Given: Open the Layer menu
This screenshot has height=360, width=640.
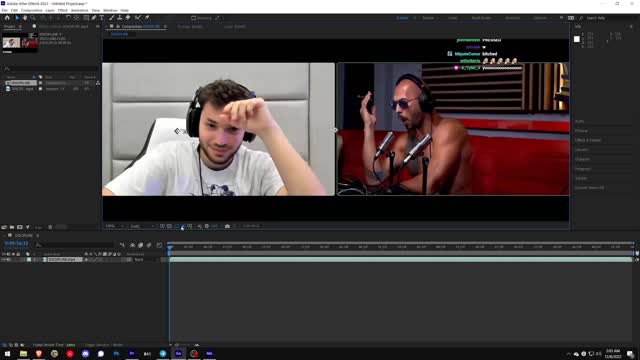Looking at the screenshot, I should pyautogui.click(x=50, y=10).
